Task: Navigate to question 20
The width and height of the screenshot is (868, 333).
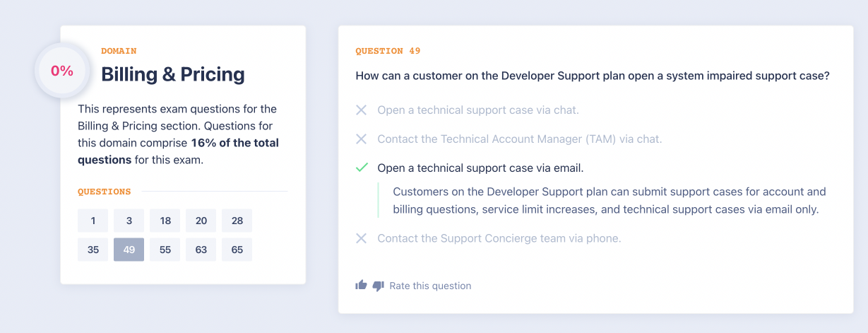Action: (x=201, y=221)
